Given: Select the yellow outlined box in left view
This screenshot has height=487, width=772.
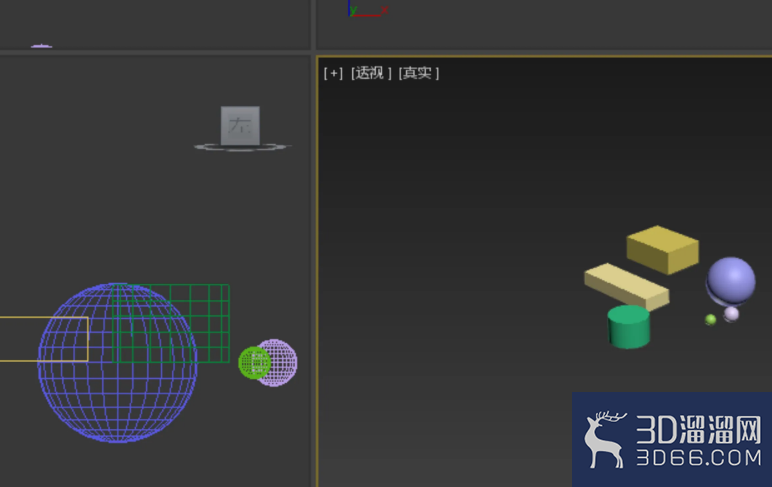Looking at the screenshot, I should click(44, 339).
